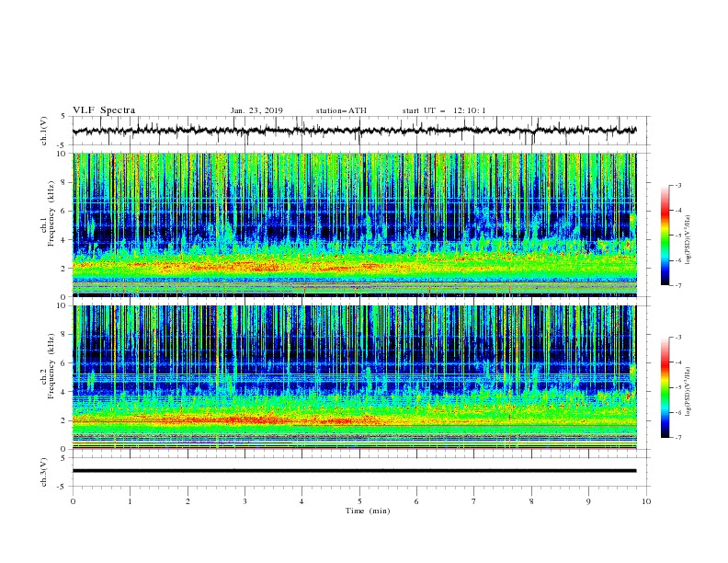This screenshot has width=728, height=563.
Task: Click the ch.3(V) axis label
Action: [x=44, y=472]
